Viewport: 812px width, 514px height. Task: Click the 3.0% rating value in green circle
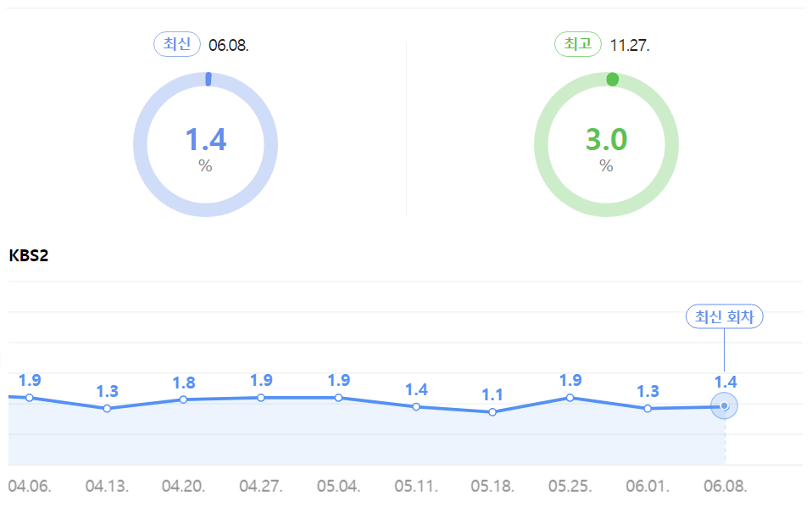(x=605, y=138)
